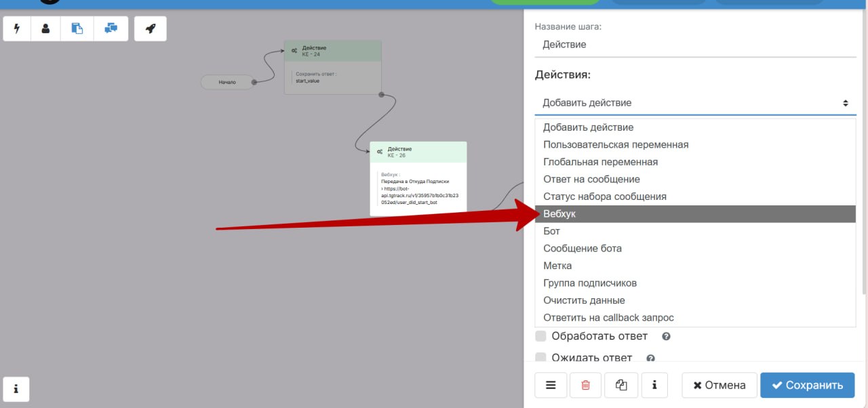Click the duplicate step icon button

tap(621, 385)
